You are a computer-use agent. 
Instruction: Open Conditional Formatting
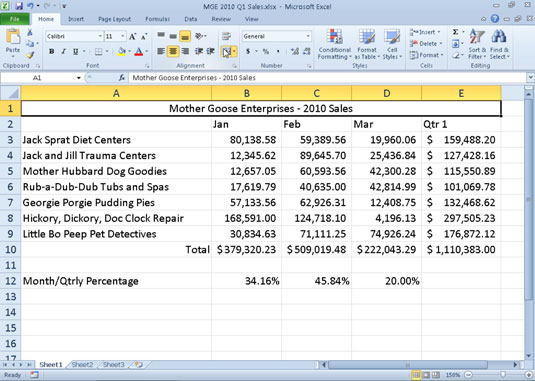tap(334, 44)
